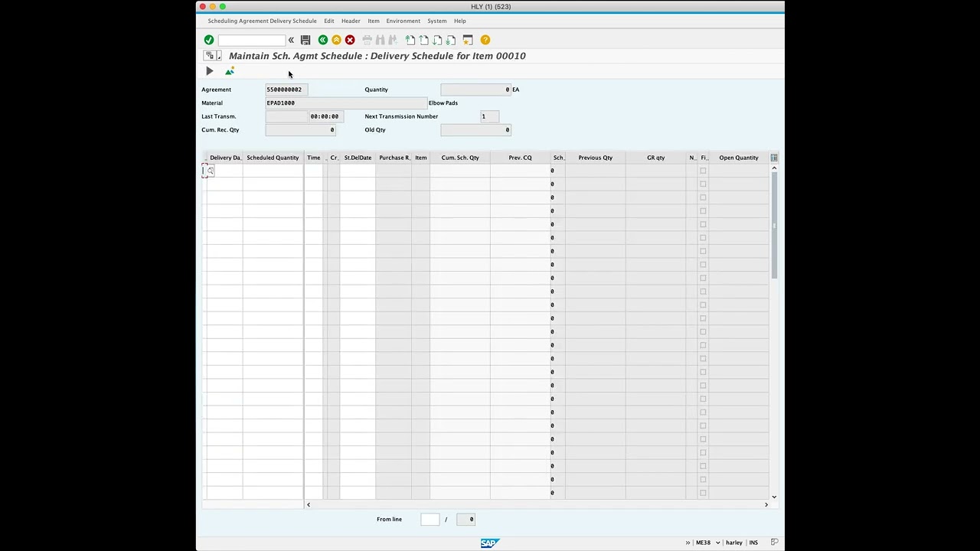Click the Purchase R. column header
The width and height of the screenshot is (980, 551).
[394, 158]
